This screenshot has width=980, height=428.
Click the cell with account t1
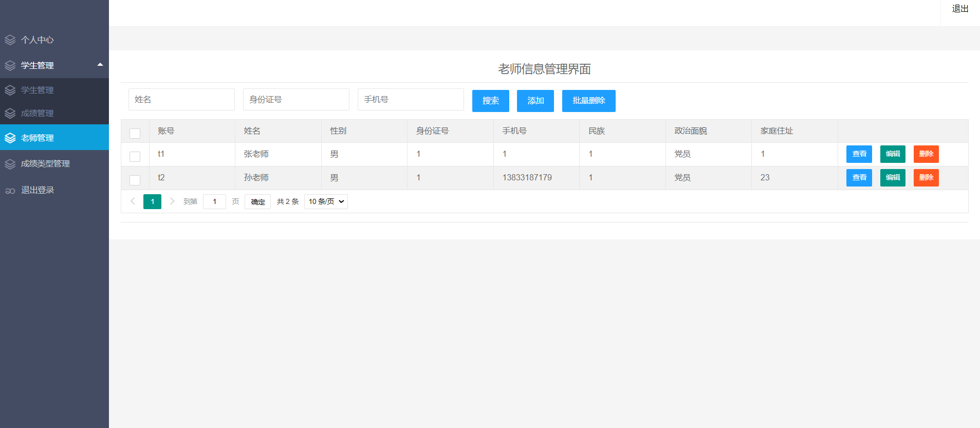tap(192, 154)
